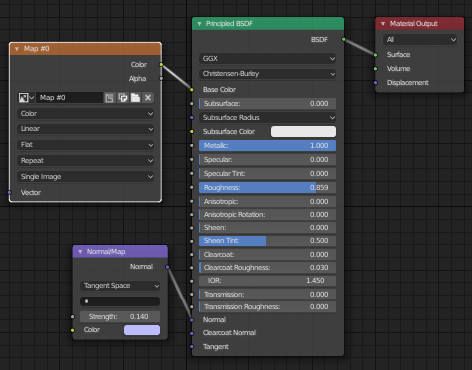Expand the Subsurface Radius dropdown
Viewport: 472px width, 370px height.
(x=267, y=118)
